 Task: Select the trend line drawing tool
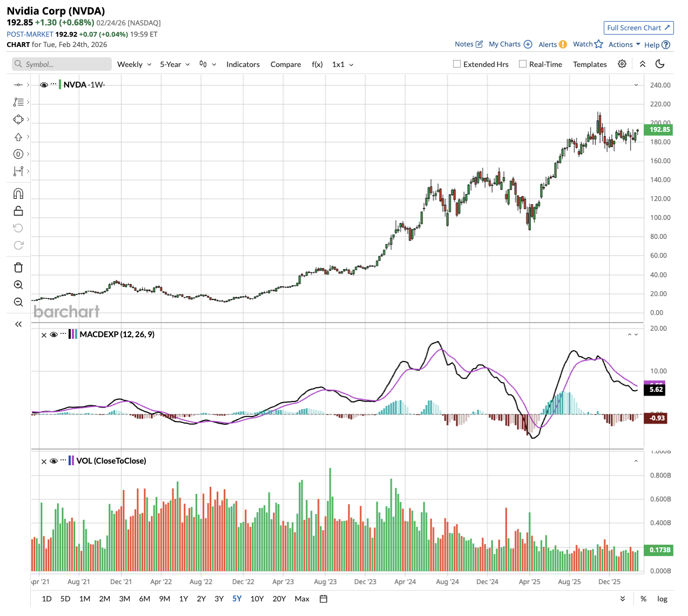(18, 85)
